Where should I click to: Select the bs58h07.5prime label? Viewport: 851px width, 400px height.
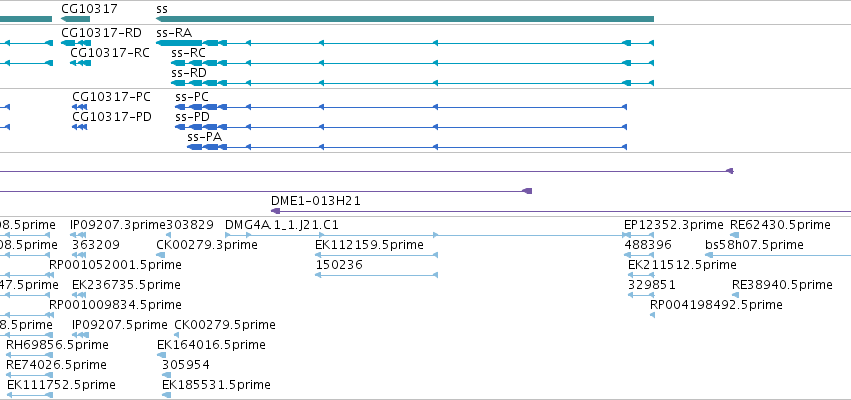click(x=754, y=245)
